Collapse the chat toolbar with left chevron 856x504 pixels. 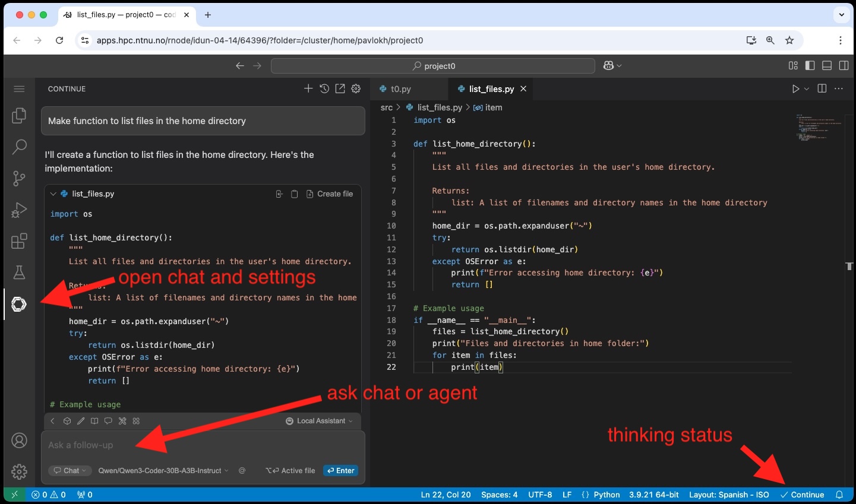(x=52, y=421)
